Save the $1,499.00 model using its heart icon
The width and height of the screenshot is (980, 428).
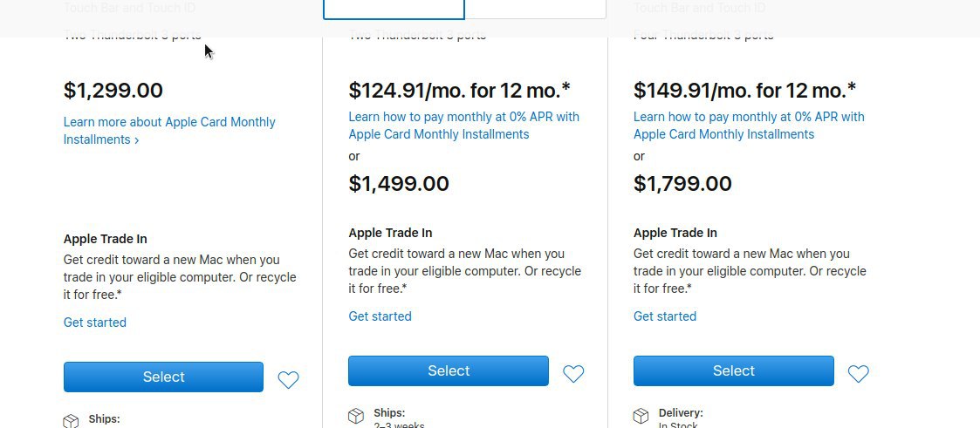(x=573, y=373)
